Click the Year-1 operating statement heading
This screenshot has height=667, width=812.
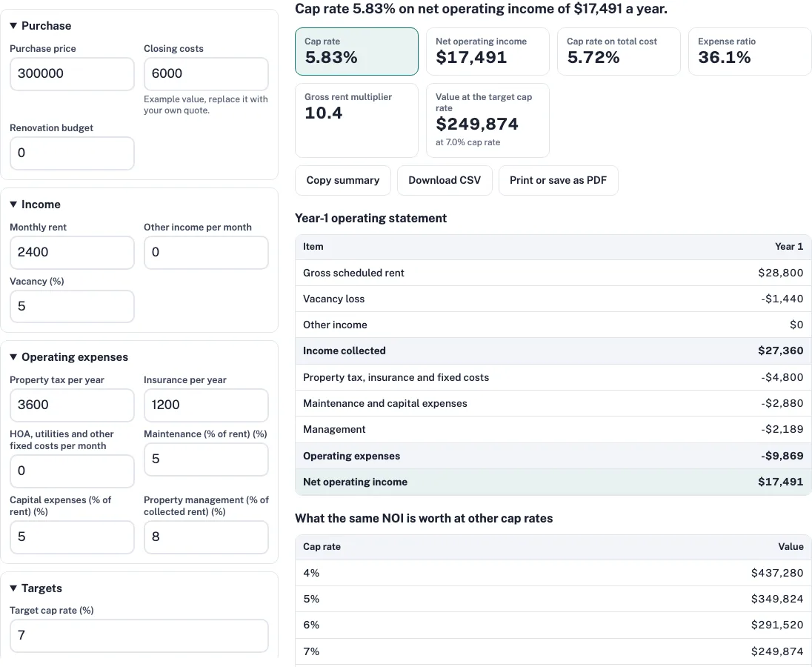(x=370, y=219)
